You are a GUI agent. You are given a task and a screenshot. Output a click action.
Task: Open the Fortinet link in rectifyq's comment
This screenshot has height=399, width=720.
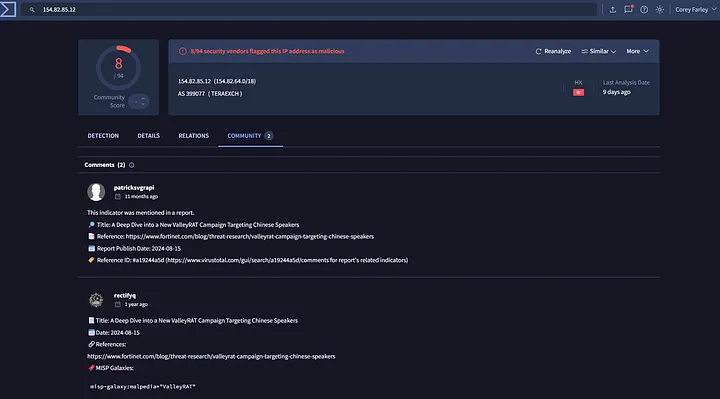[x=211, y=357]
